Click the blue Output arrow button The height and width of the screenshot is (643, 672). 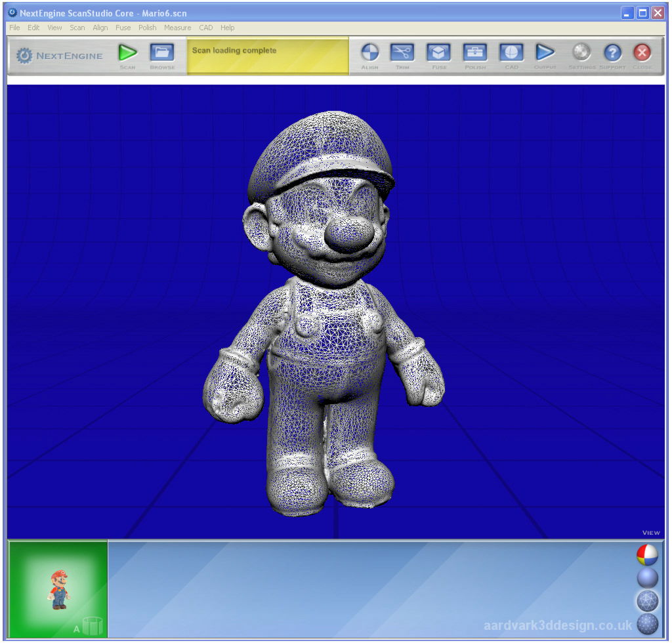pos(545,52)
